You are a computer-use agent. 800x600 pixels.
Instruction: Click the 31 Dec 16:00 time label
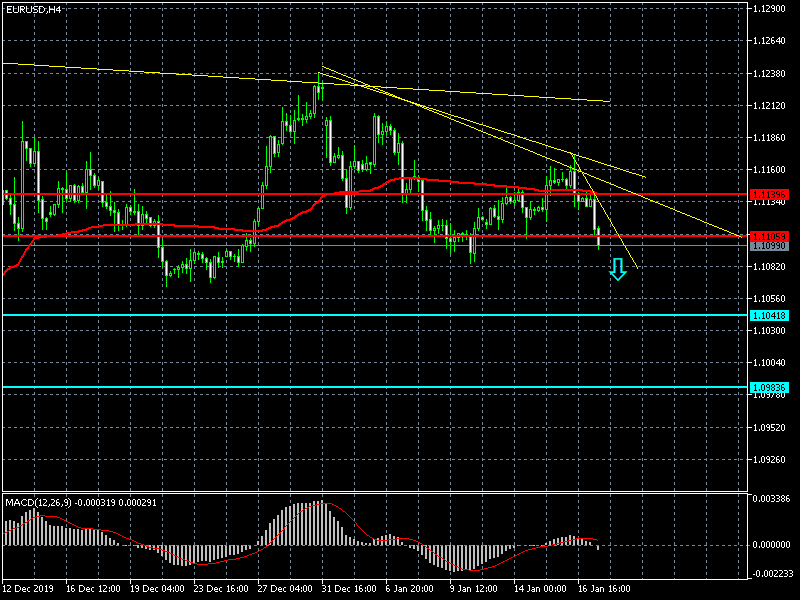click(349, 588)
